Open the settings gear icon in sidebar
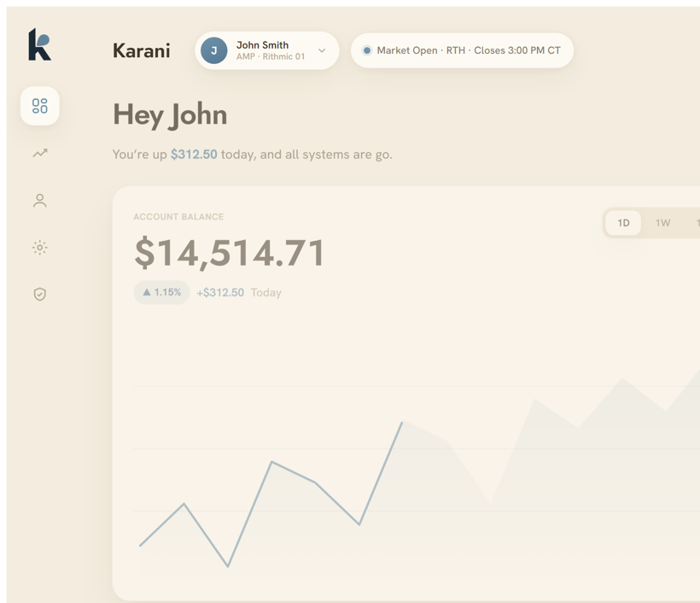The height and width of the screenshot is (603, 700). (x=40, y=248)
